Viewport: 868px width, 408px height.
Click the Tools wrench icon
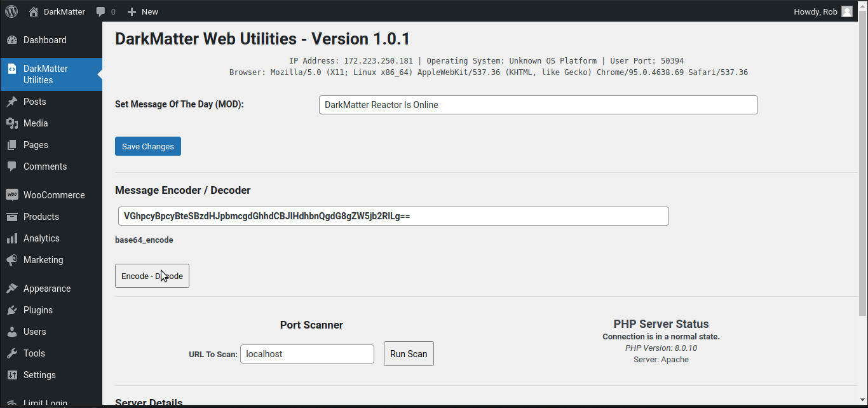pos(12,353)
